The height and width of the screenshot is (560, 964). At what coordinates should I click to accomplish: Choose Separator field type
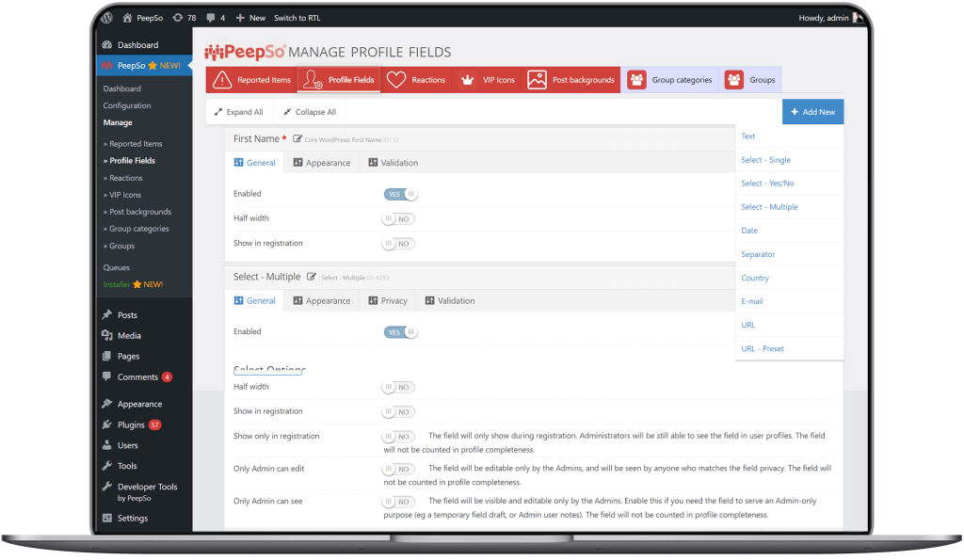click(790, 254)
